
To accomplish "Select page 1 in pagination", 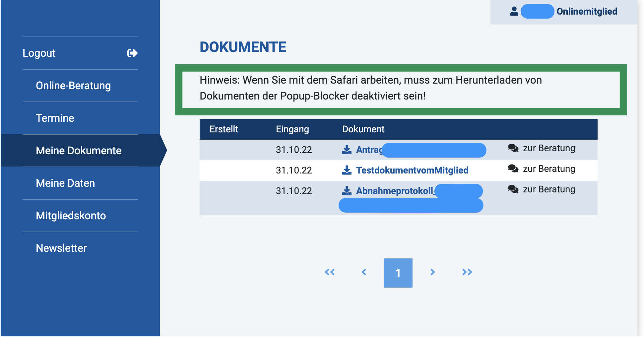I will coord(398,273).
